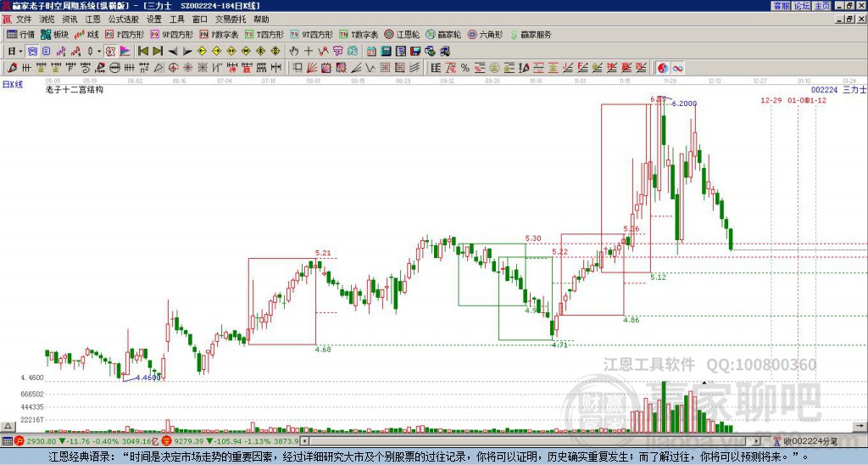Step chart left with black left arrow
868x465 pixels.
[173, 52]
